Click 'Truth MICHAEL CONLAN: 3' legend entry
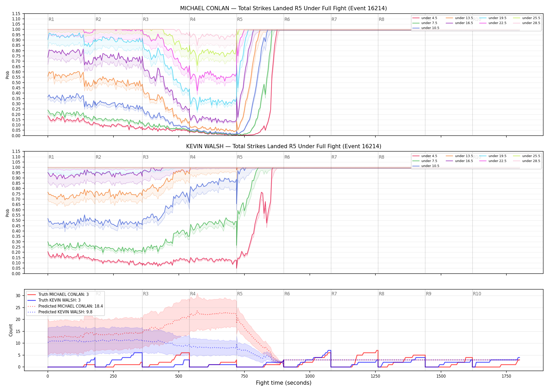This screenshot has height=392, width=549. 58,295
